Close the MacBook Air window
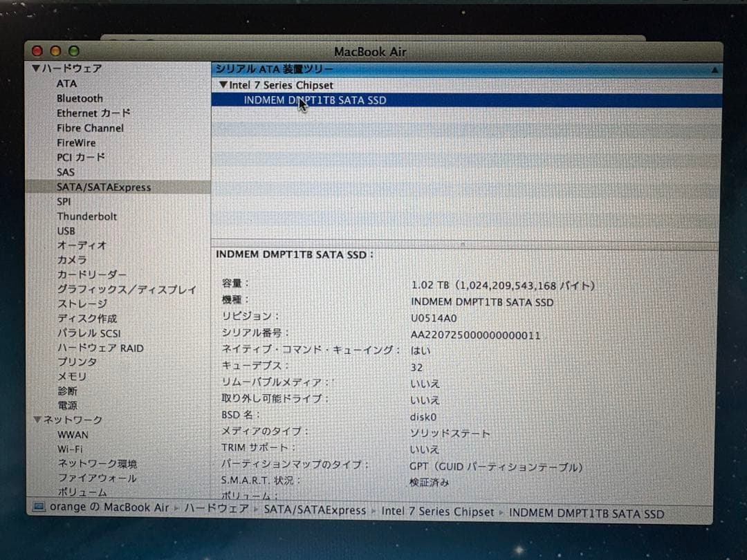Viewport: 747px width, 560px height. 37,51
